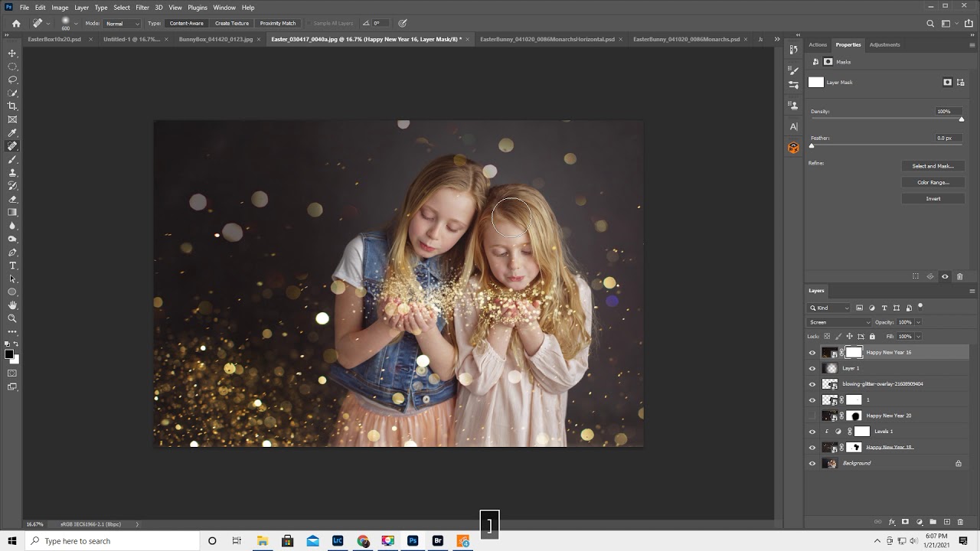
Task: Switch to the Actions panel tab
Action: coord(818,44)
